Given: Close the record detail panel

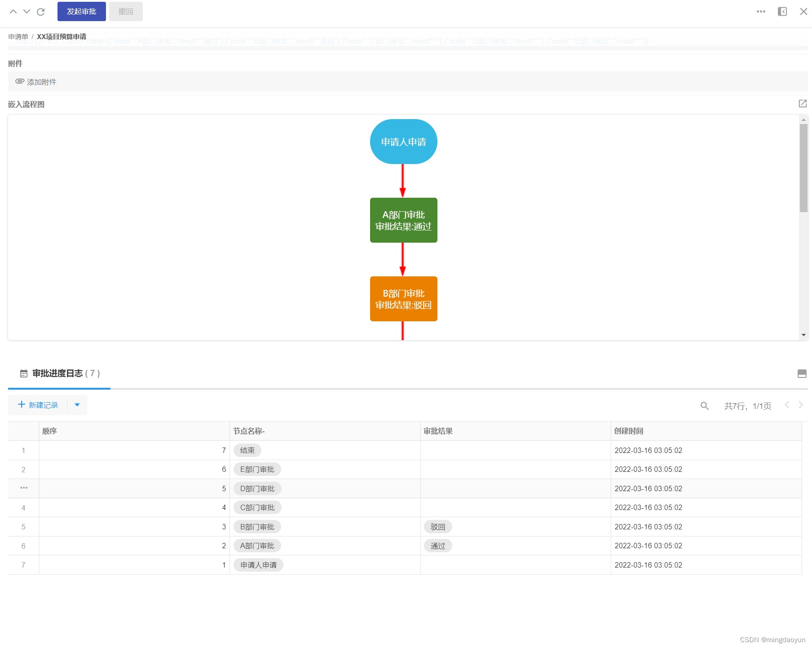Looking at the screenshot, I should click(803, 12).
